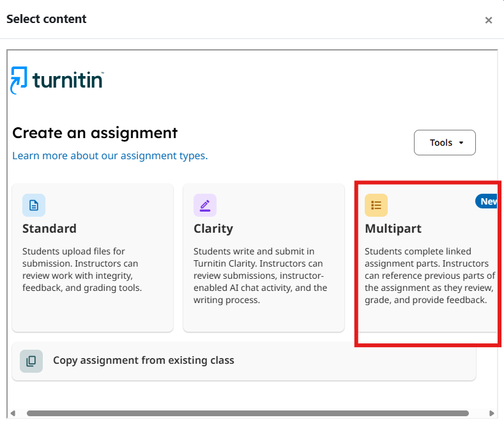Click the Clarity pencil icon
This screenshot has height=429, width=504.
205,205
